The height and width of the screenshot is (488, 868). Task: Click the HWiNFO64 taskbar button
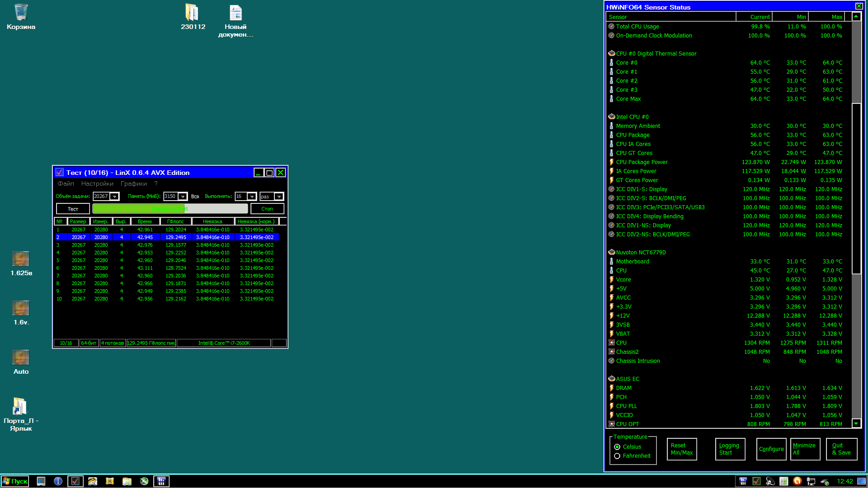pyautogui.click(x=161, y=481)
